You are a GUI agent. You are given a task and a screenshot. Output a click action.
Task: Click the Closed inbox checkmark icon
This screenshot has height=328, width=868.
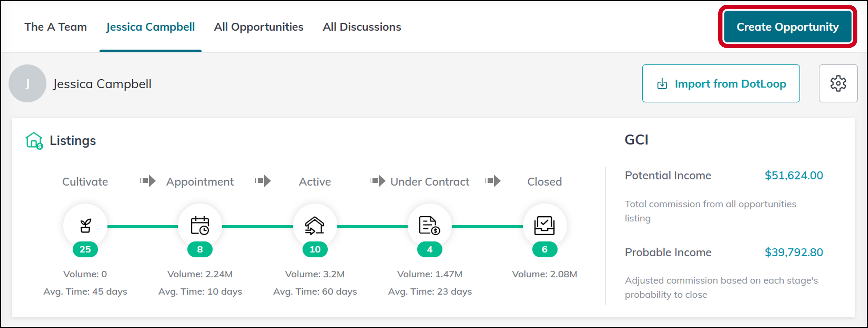(x=544, y=225)
